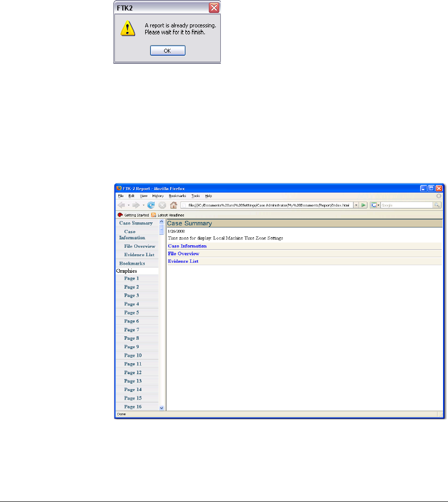Click the green Go arrow button
This screenshot has width=448, height=502.
(x=363, y=205)
